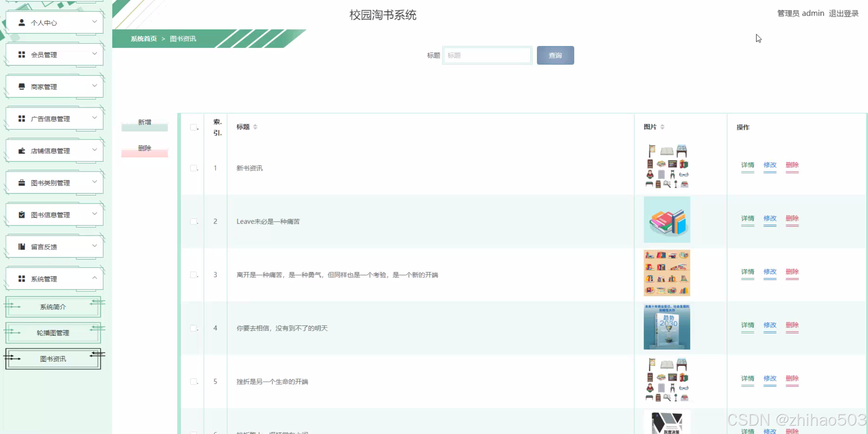Screen dimensions: 868x434
Task: Open 轮播图管理 submenu item
Action: point(53,333)
